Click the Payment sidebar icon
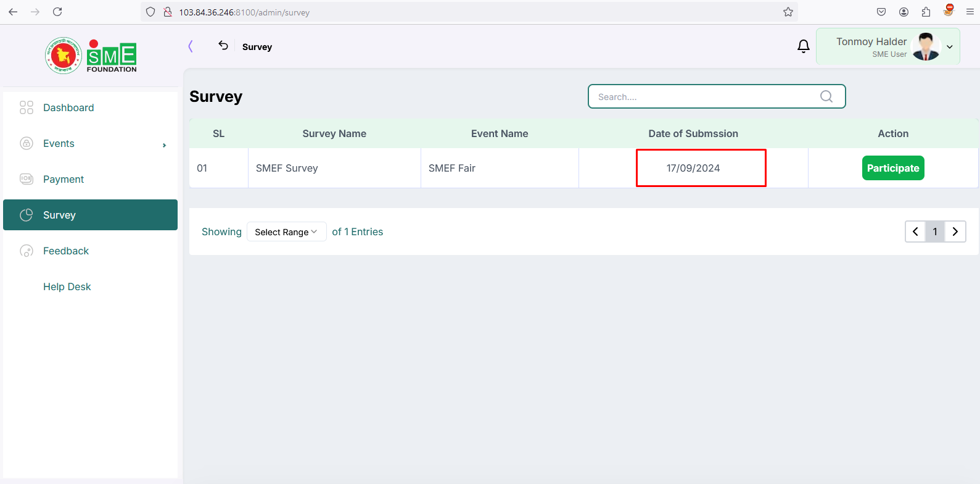The height and width of the screenshot is (484, 980). pyautogui.click(x=27, y=179)
